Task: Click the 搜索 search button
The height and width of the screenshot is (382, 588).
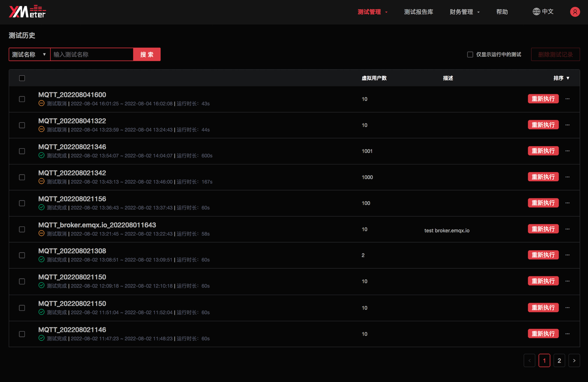Action: (147, 54)
